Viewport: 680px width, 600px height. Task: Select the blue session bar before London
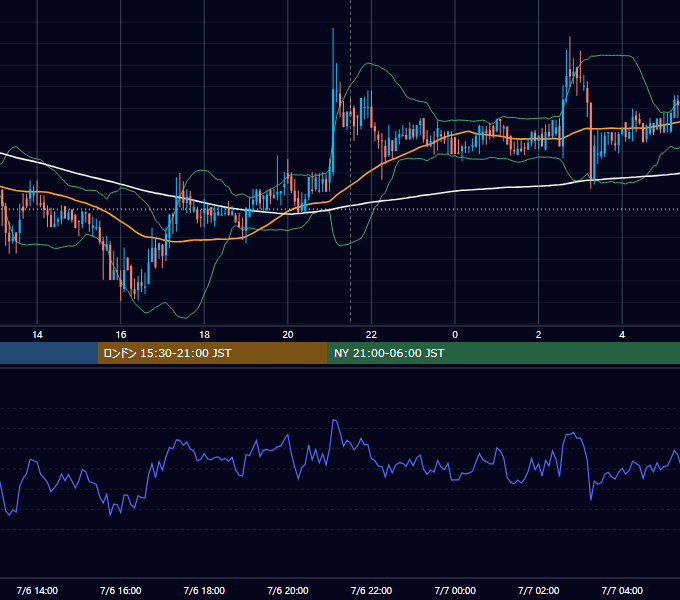[49, 353]
